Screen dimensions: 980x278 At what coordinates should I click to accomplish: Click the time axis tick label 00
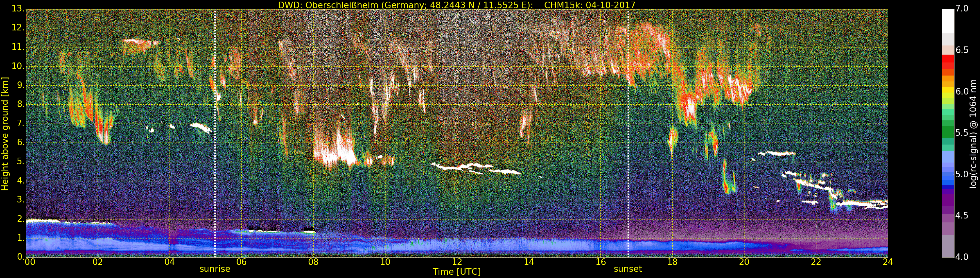click(30, 262)
